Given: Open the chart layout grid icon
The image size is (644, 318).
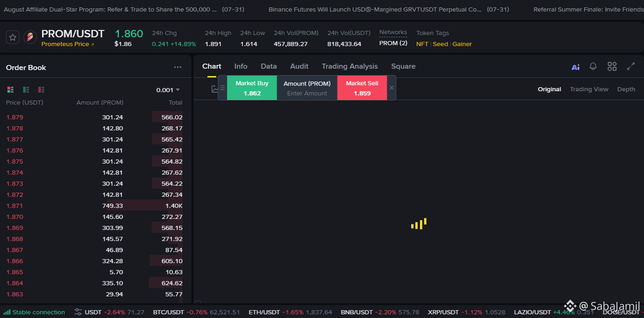Looking at the screenshot, I should pos(612,66).
